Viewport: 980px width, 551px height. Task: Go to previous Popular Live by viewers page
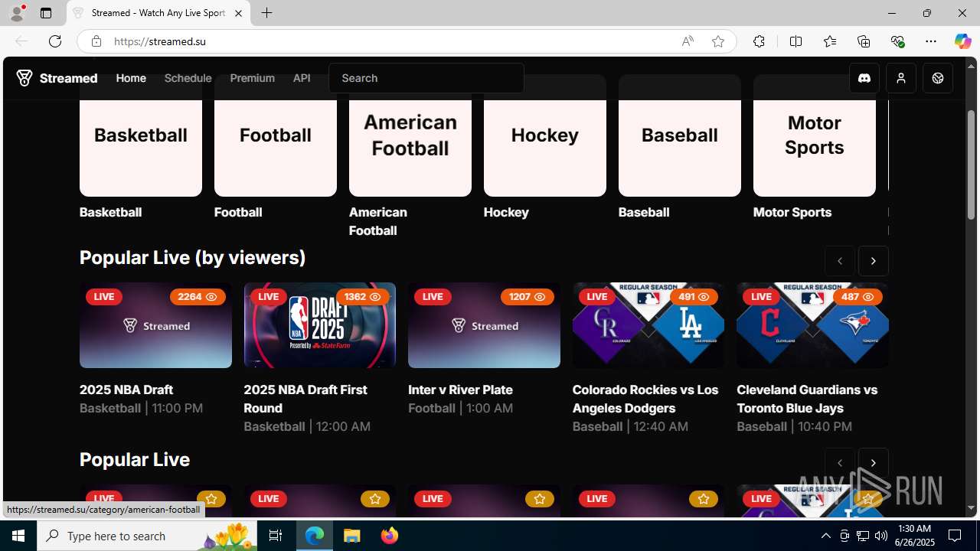839,261
